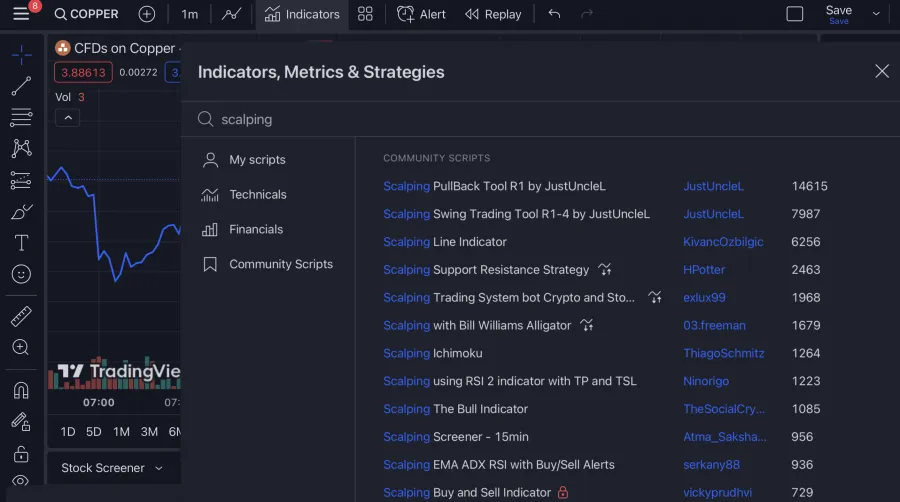Screen dimensions: 900x502
Task: Select the text annotation tool
Action: 21,243
